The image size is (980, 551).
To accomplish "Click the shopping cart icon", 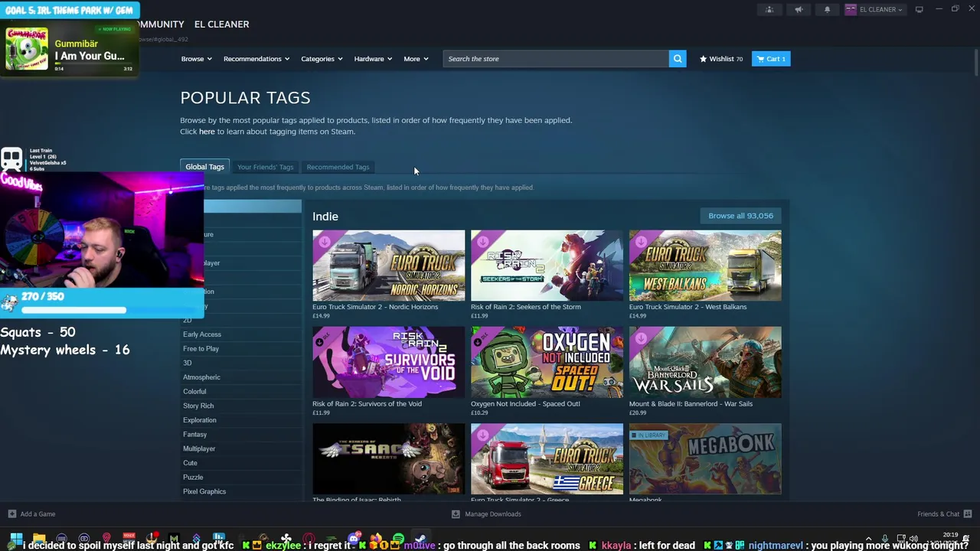I will [760, 59].
